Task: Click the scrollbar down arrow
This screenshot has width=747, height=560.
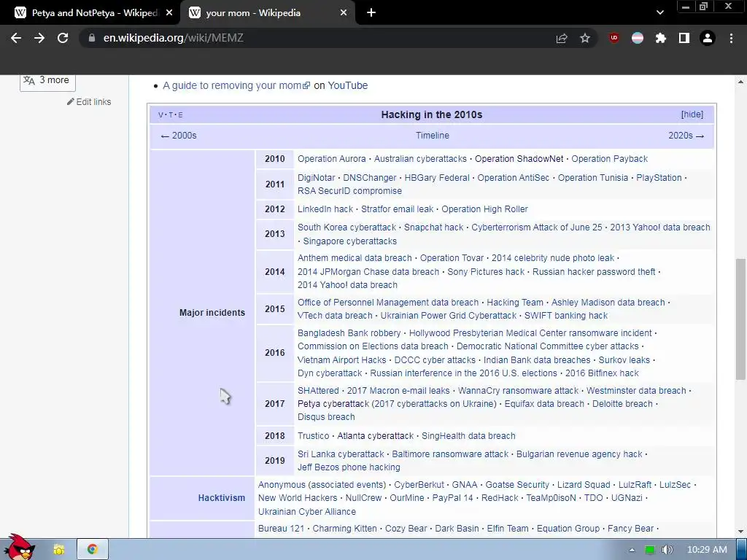Action: pyautogui.click(x=740, y=532)
